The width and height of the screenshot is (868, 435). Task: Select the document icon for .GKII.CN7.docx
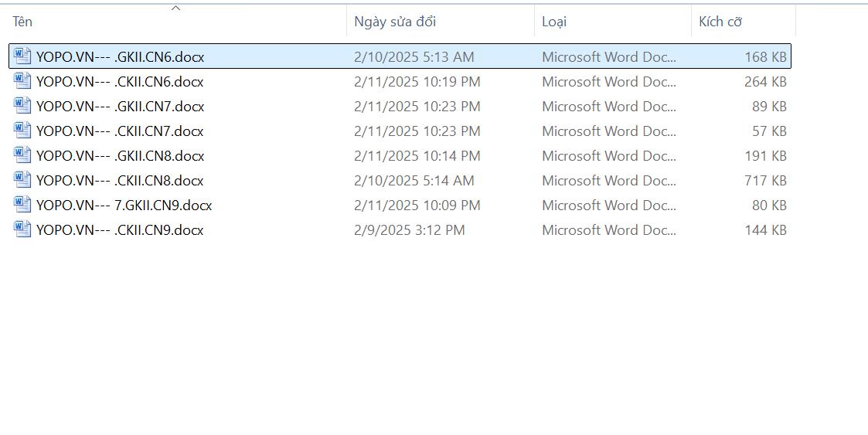pyautogui.click(x=22, y=106)
